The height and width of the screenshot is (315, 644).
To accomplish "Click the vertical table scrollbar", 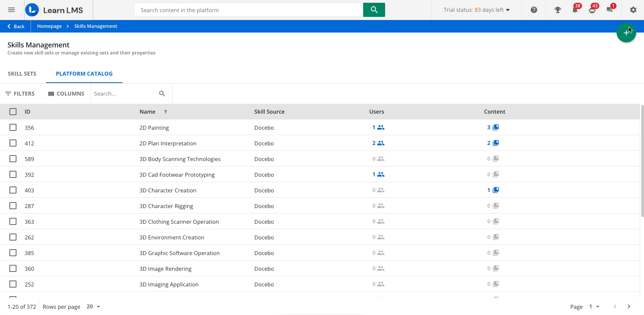I will tap(642, 161).
